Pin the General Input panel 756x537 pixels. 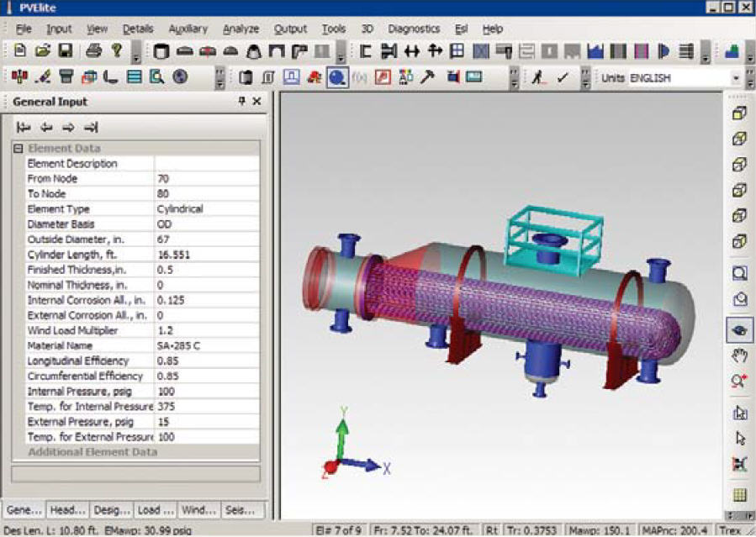click(241, 101)
